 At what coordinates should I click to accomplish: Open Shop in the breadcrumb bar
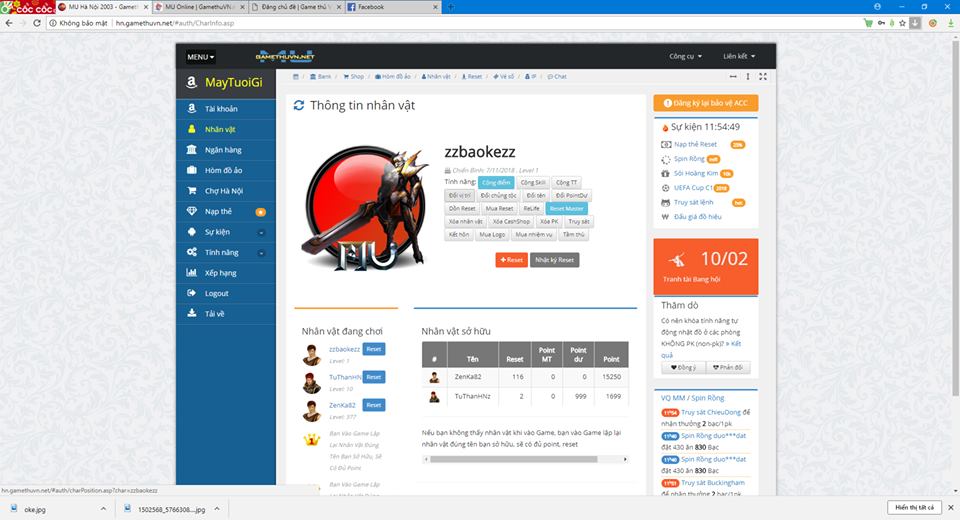pos(353,77)
